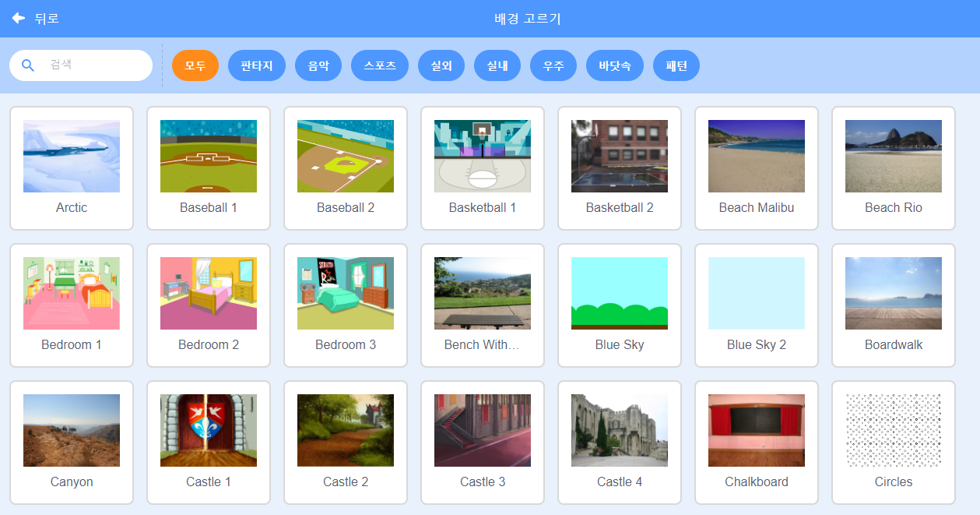The width and height of the screenshot is (980, 515).
Task: Click the 'Castle 2' name label
Action: (346, 481)
